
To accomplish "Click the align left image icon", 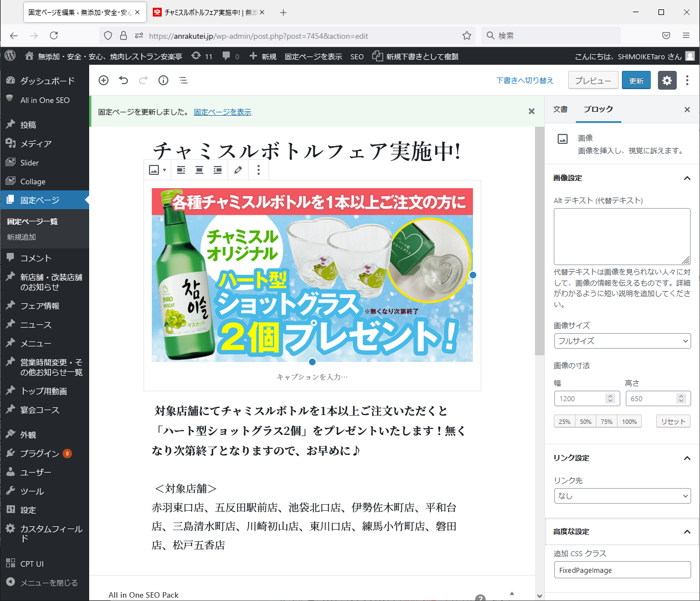I will pyautogui.click(x=181, y=170).
